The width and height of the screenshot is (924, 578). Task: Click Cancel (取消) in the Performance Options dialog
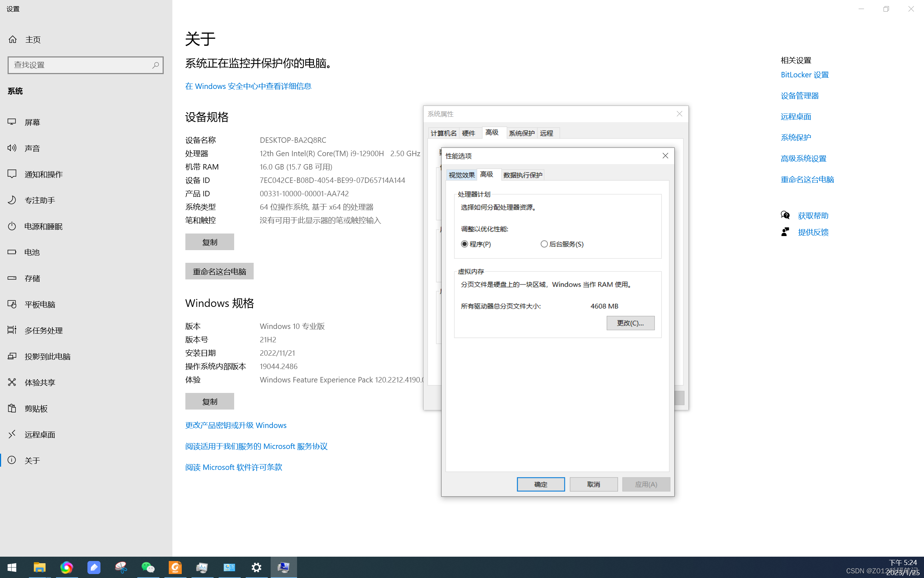(593, 484)
